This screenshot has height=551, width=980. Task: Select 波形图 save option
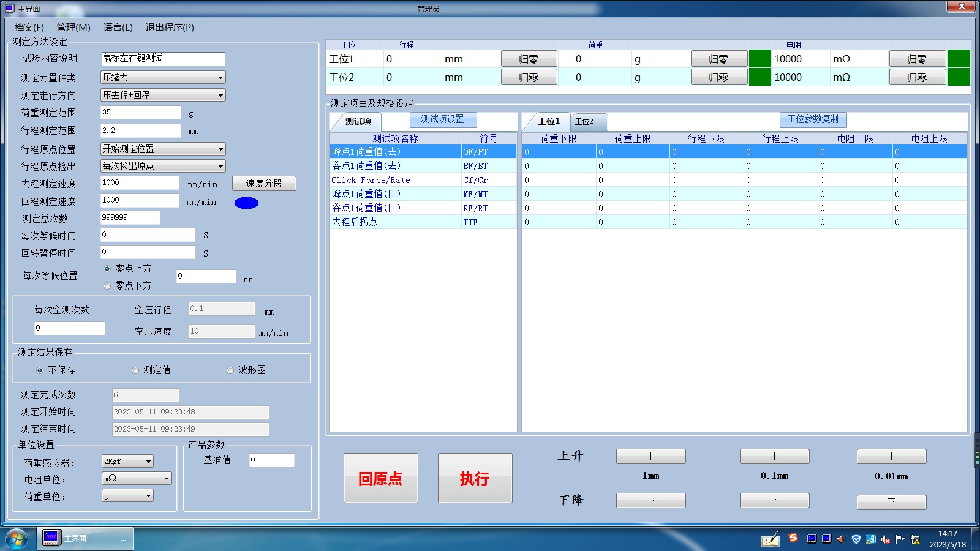click(230, 370)
